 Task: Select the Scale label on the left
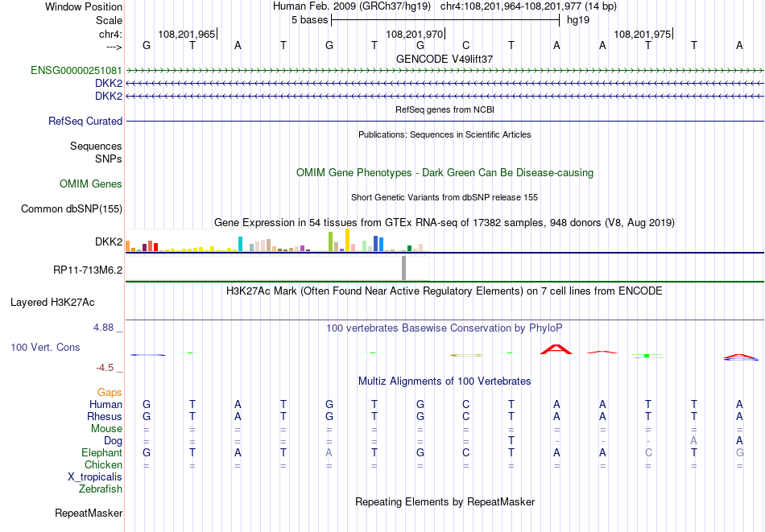109,20
